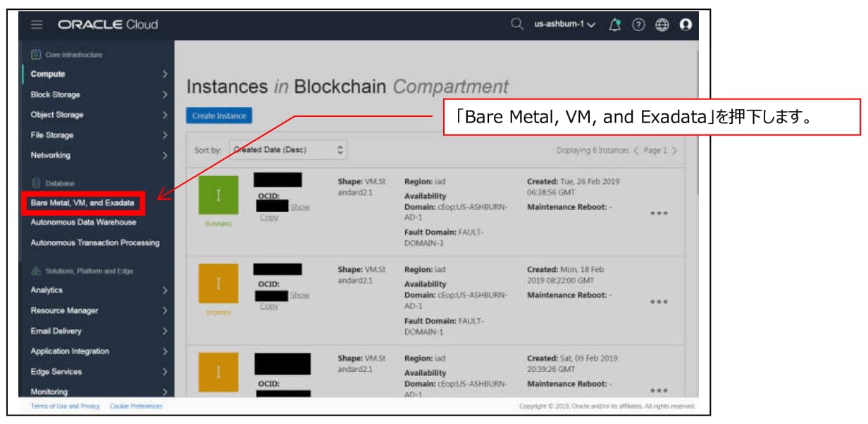Image resolution: width=868 pixels, height=424 pixels.
Task: Expand the Analytics menu item
Action: coord(98,290)
